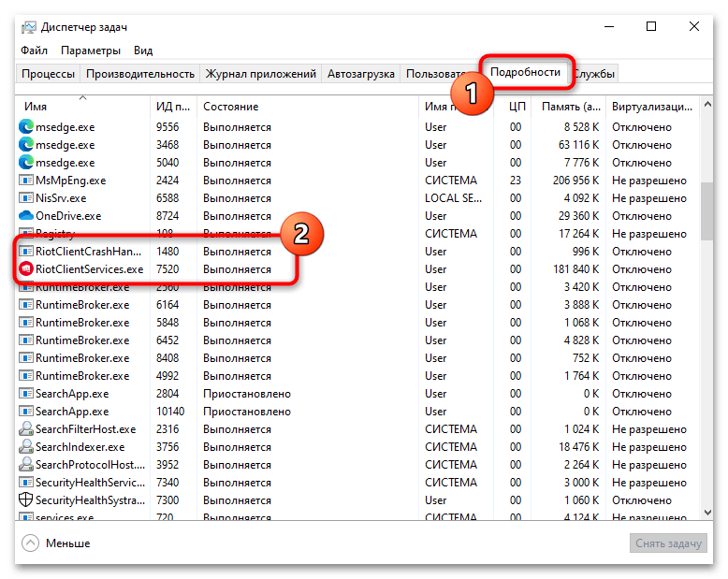
Task: Click CPU value 23 for MsMpEng.exe
Action: (x=516, y=181)
